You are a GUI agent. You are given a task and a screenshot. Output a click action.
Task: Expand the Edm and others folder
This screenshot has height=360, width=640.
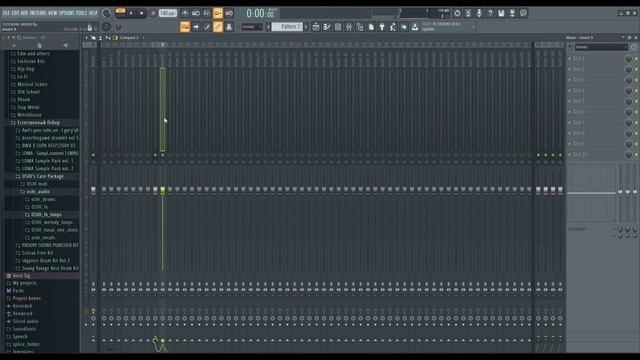point(33,53)
